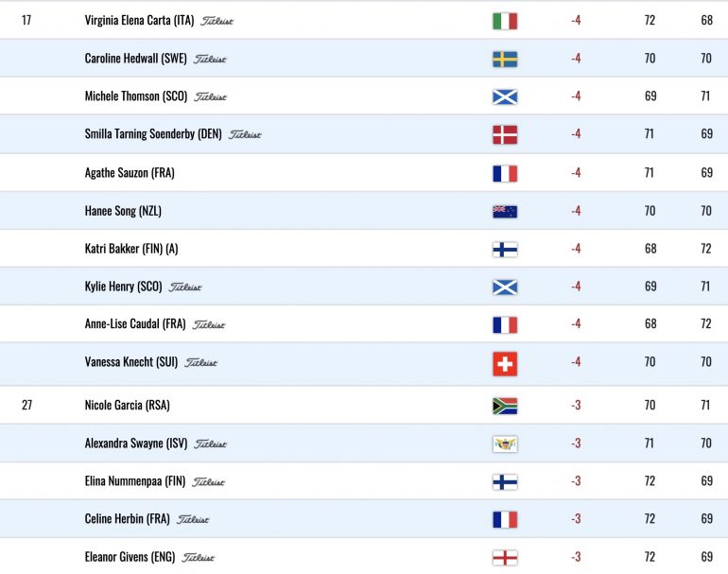This screenshot has width=728, height=574.
Task: Click Hanee Song's -4 score
Action: (x=576, y=211)
